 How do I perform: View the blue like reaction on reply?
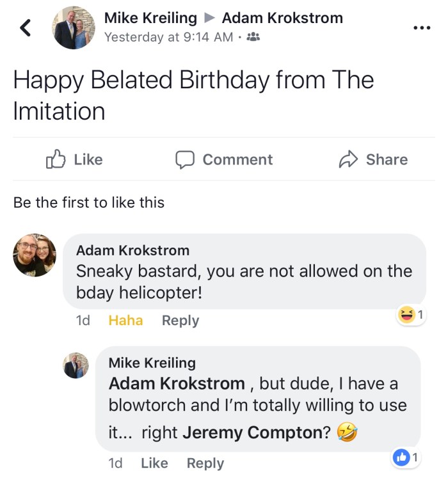click(x=405, y=457)
